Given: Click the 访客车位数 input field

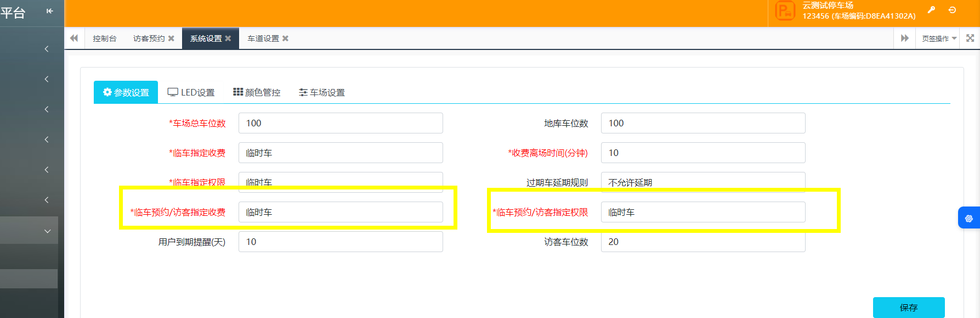Looking at the screenshot, I should tap(703, 242).
